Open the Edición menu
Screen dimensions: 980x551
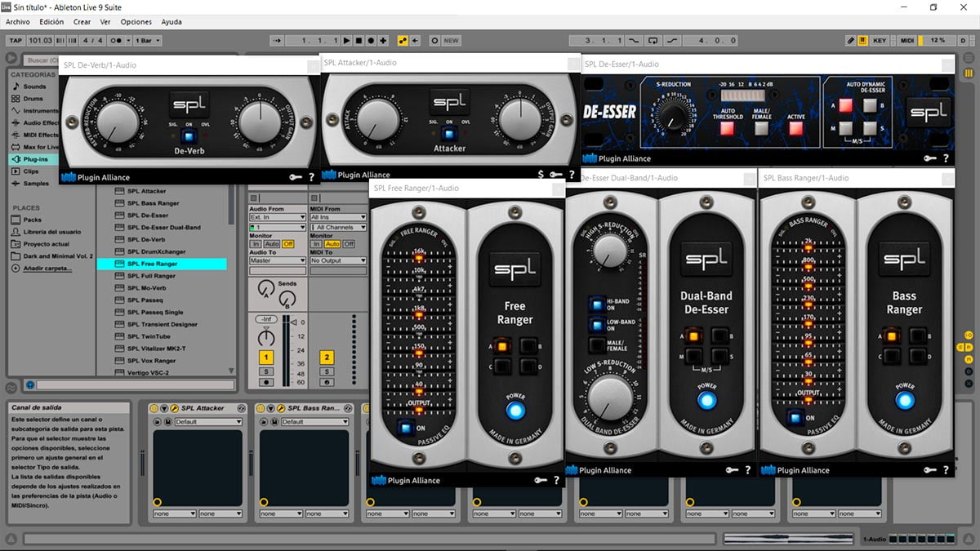[51, 22]
